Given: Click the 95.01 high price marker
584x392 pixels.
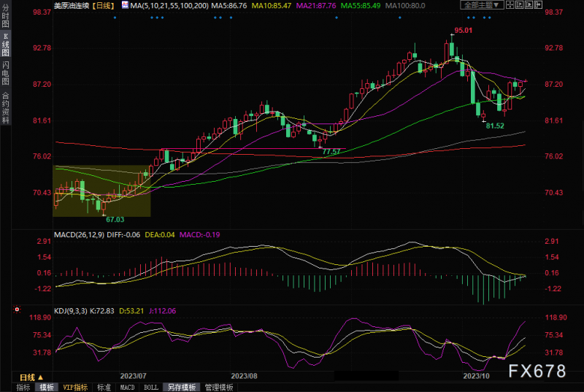Looking at the screenshot, I should tap(463, 30).
